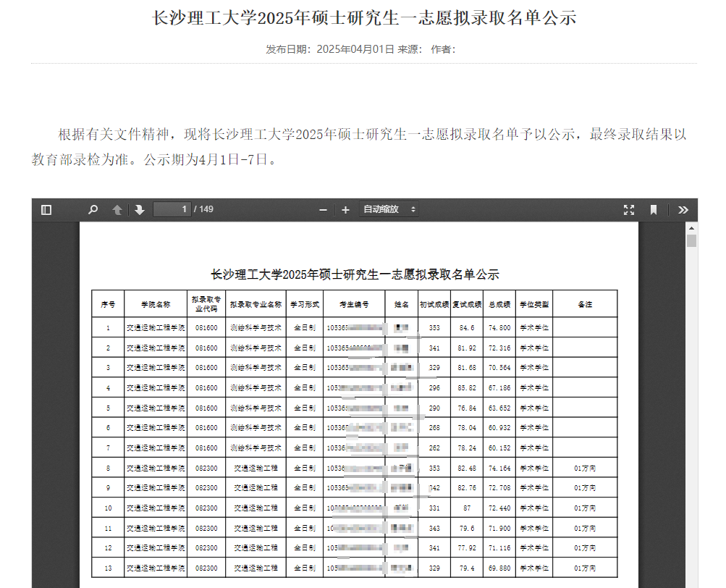Viewport: 726px width, 588px height.
Task: Click the bookmark current view icon
Action: (x=654, y=210)
